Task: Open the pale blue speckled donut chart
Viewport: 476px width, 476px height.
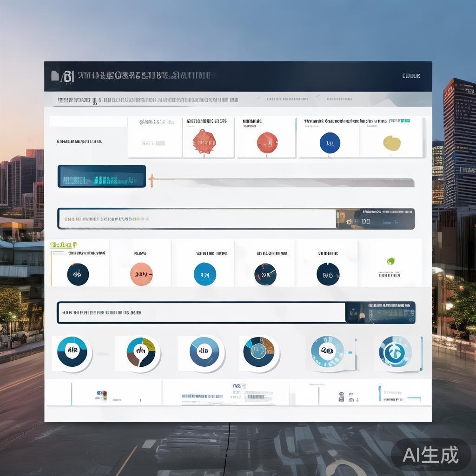Action: pyautogui.click(x=328, y=351)
